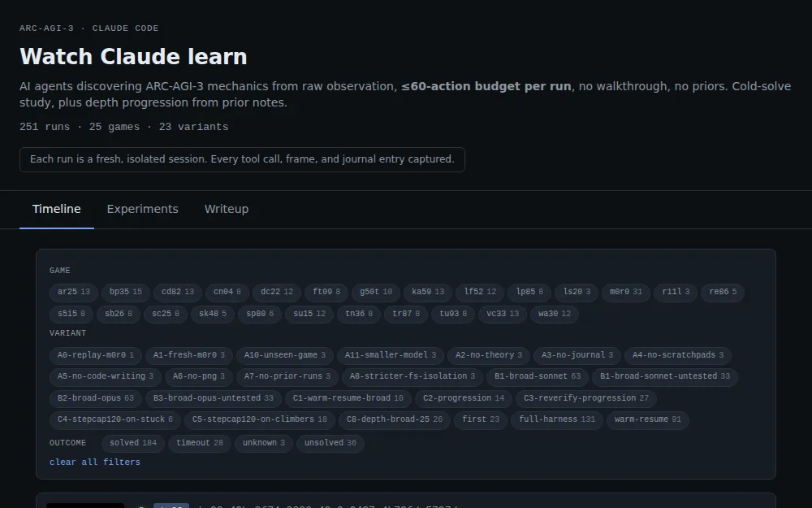Viewport: 812px width, 508px height.
Task: Choose the sp80 game filter
Action: (260, 314)
